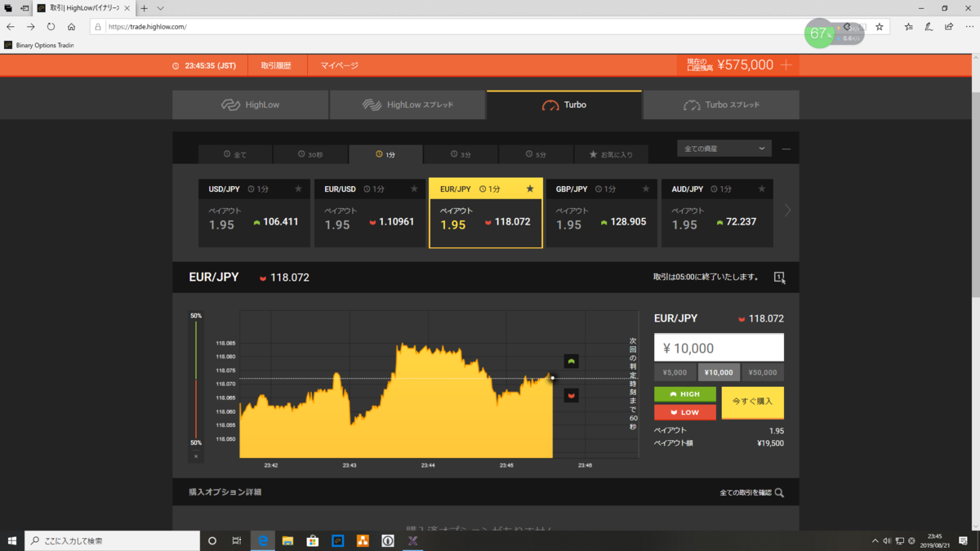
Task: Select the red LOW option
Action: (x=685, y=412)
